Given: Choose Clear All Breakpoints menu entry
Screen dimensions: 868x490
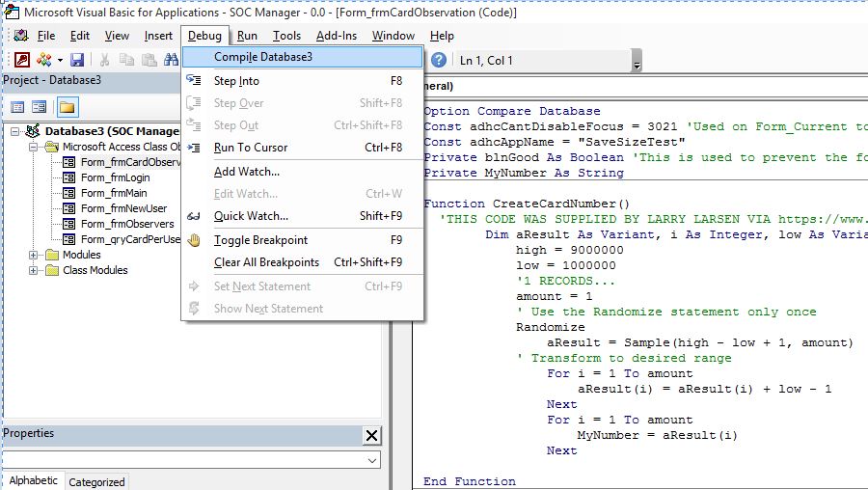Looking at the screenshot, I should click(x=302, y=262).
